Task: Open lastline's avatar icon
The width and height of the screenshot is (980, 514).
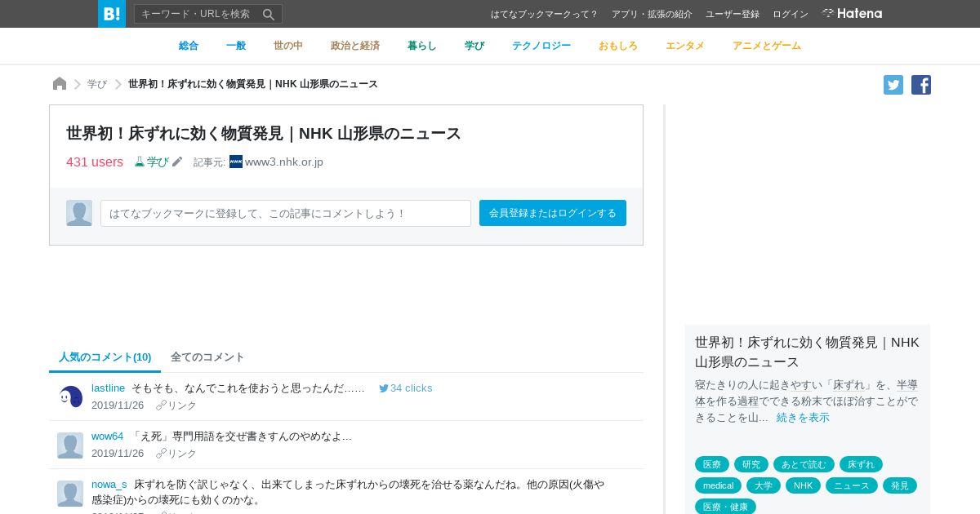Action: [x=70, y=397]
